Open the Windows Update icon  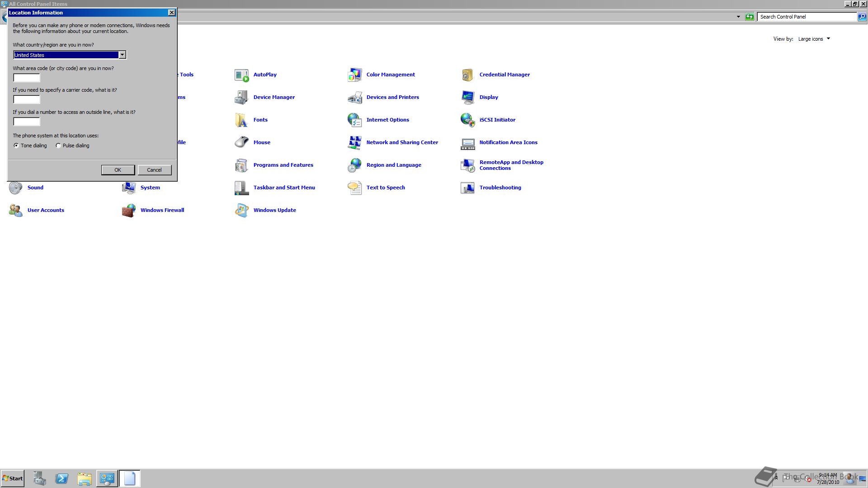pos(242,211)
